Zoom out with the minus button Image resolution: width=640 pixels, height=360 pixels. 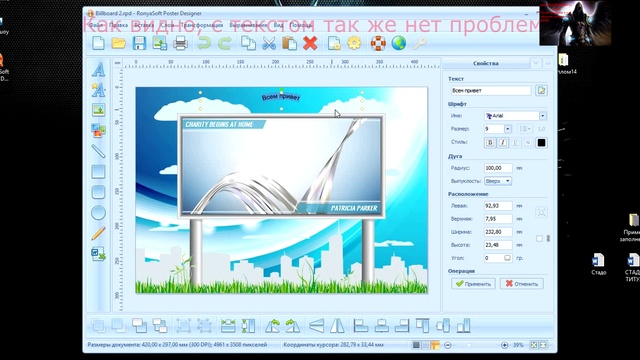tap(448, 345)
